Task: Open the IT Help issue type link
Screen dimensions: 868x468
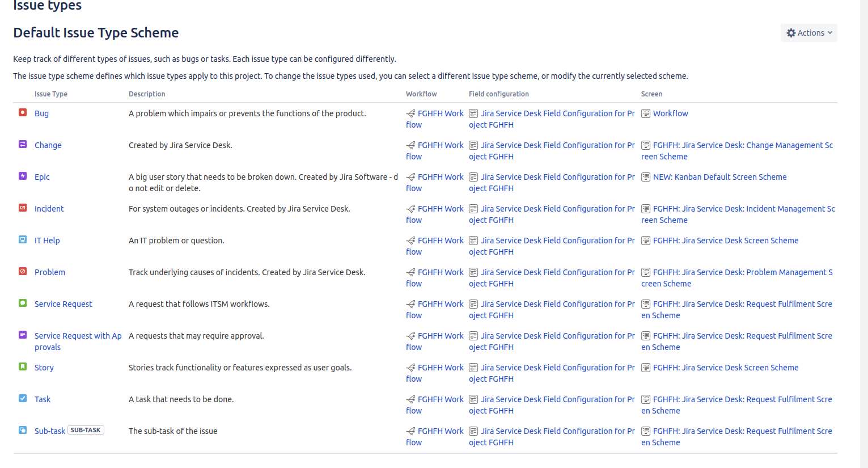Action: (47, 241)
